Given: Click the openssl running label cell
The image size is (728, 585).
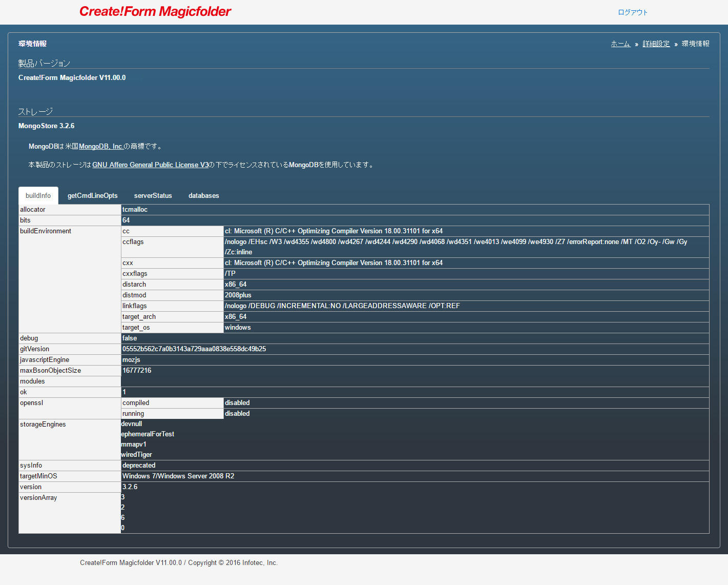Looking at the screenshot, I should 172,414.
